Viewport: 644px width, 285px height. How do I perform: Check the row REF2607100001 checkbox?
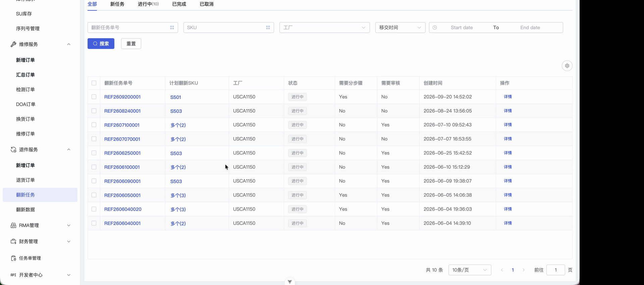pos(94,125)
